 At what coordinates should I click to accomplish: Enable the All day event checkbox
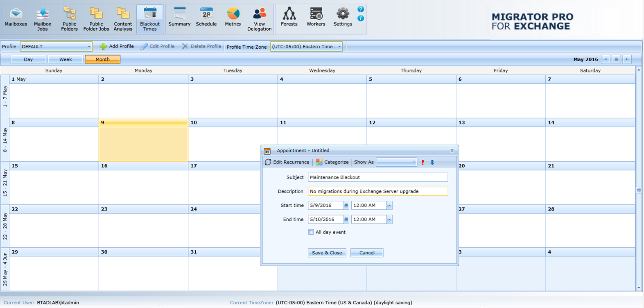tap(311, 232)
